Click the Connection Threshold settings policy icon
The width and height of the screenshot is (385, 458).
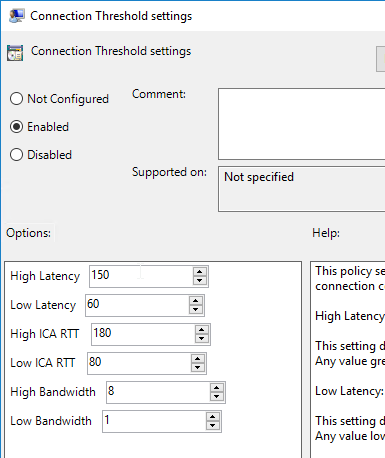(15, 53)
